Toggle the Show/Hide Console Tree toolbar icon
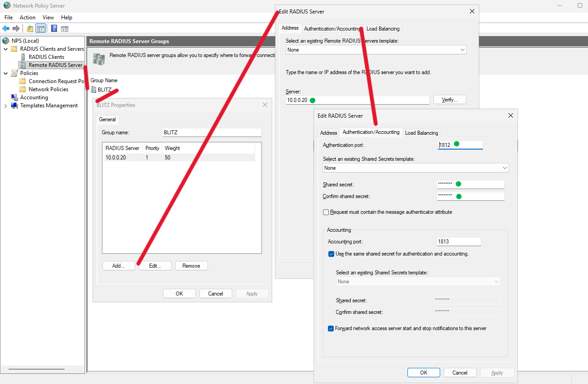 pyautogui.click(x=41, y=29)
